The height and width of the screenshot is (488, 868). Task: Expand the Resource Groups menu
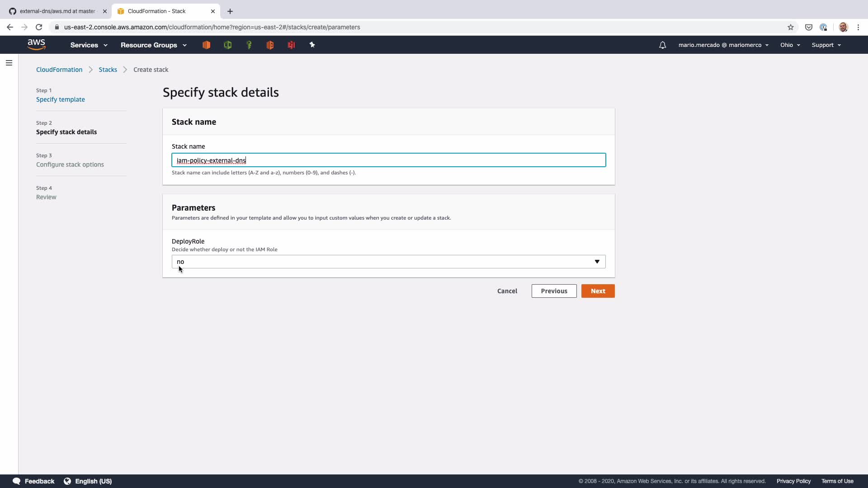click(153, 45)
